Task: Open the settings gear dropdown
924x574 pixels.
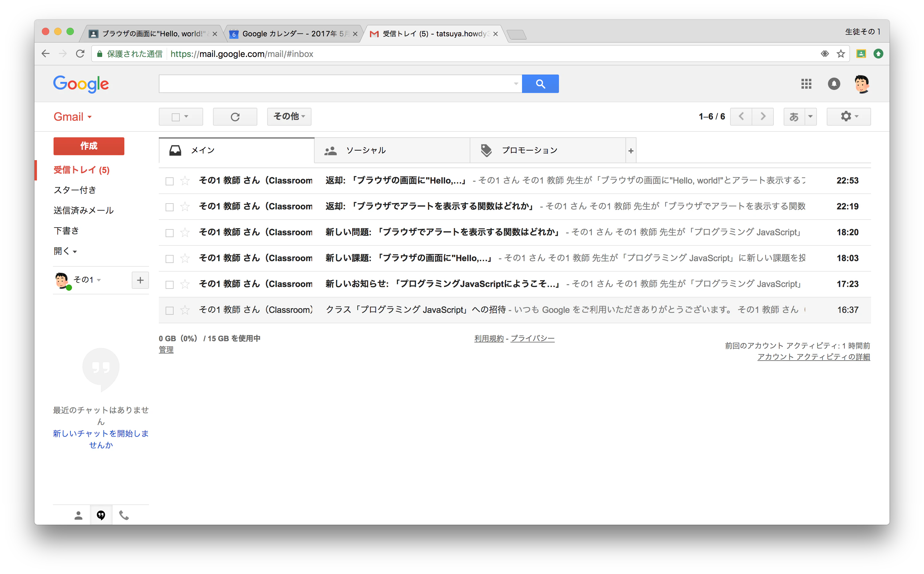Action: click(x=849, y=116)
